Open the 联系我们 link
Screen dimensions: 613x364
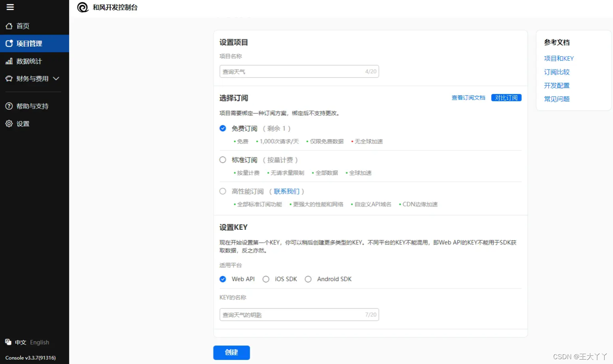tap(286, 191)
